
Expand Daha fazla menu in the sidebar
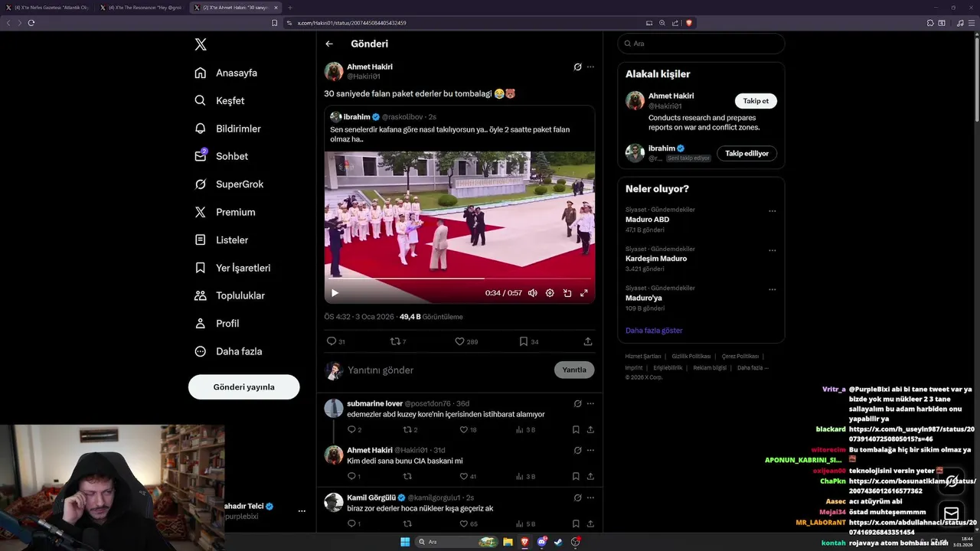(x=228, y=351)
